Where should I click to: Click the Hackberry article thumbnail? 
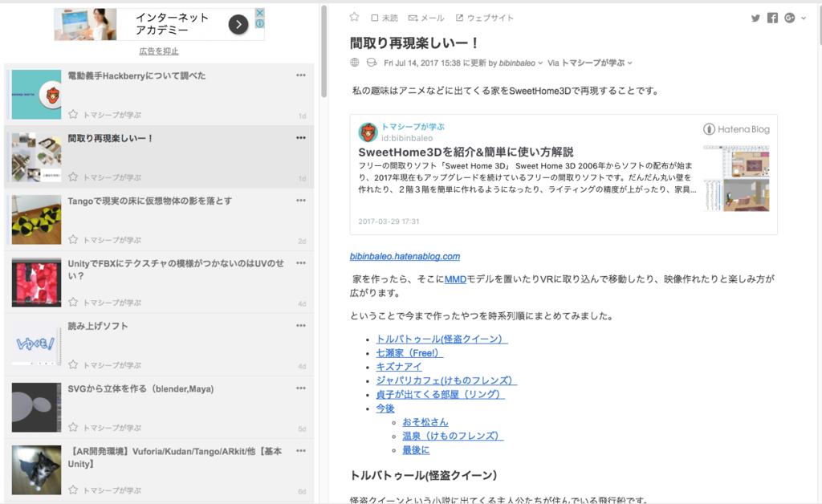point(36,95)
